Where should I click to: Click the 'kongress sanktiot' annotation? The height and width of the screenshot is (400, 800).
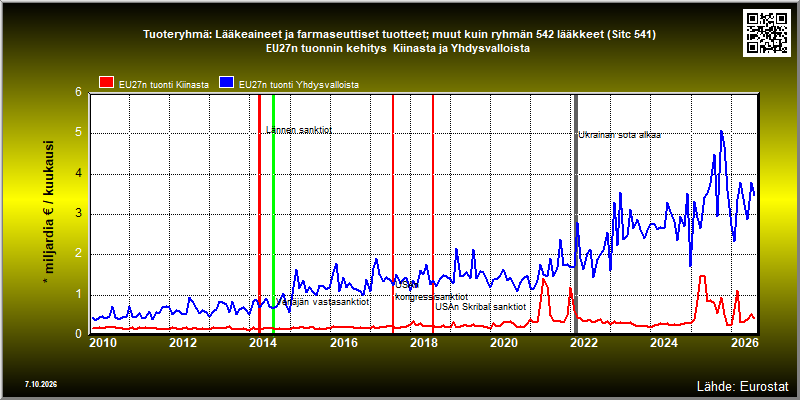point(432,296)
